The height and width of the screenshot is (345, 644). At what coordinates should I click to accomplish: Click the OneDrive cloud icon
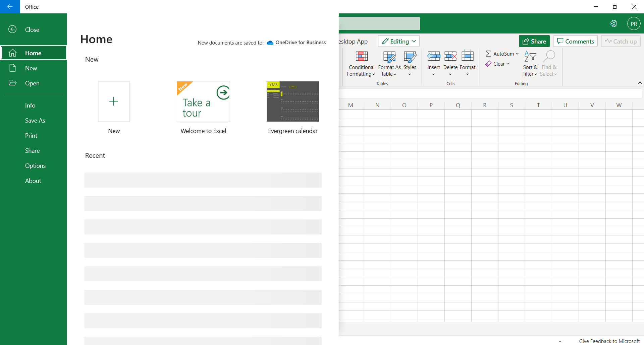[x=270, y=43]
